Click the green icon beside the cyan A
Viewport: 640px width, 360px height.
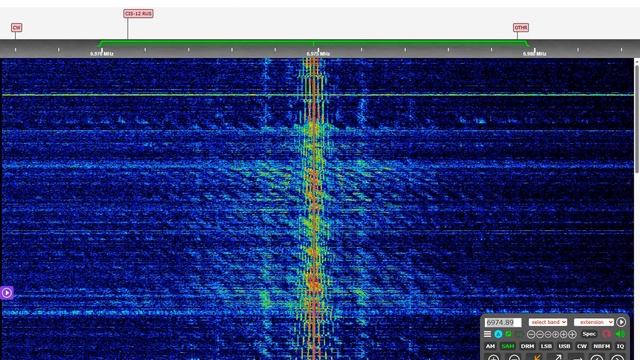coord(509,334)
